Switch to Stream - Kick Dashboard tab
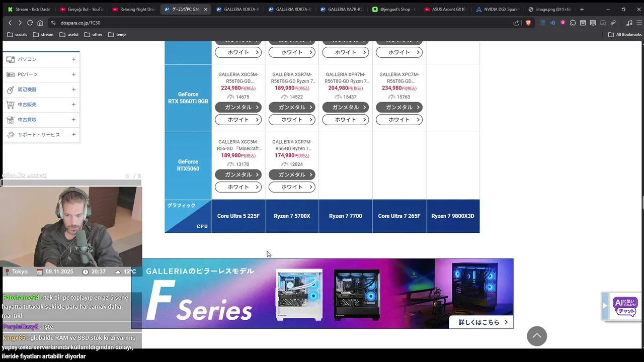644x362 pixels. 29,9
